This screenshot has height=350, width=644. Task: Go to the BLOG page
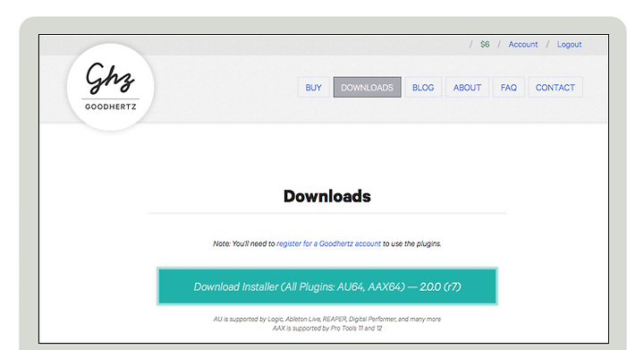423,88
